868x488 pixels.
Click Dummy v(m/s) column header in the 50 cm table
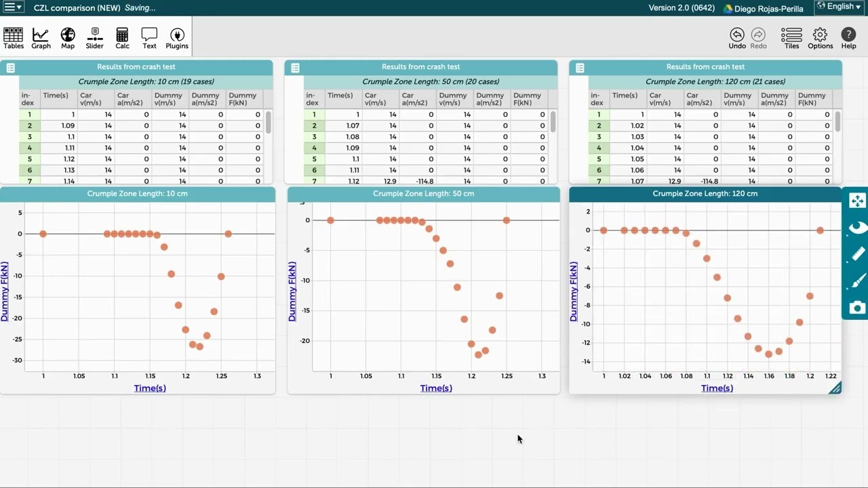[454, 99]
